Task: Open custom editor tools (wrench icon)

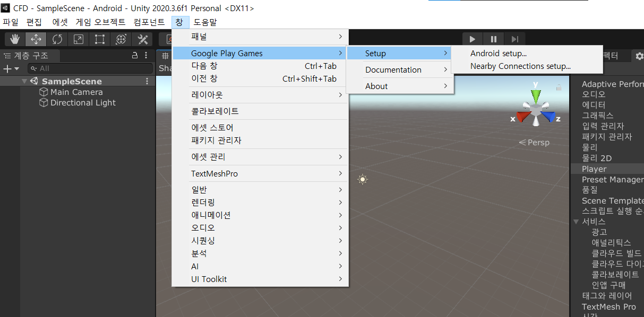Action: pos(142,39)
